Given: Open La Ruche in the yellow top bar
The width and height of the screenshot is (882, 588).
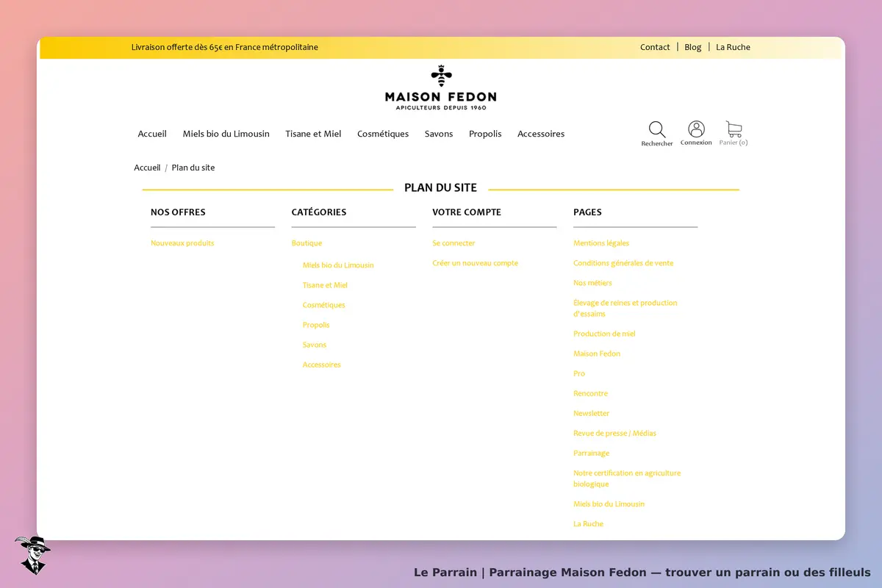Looking at the screenshot, I should pyautogui.click(x=734, y=47).
